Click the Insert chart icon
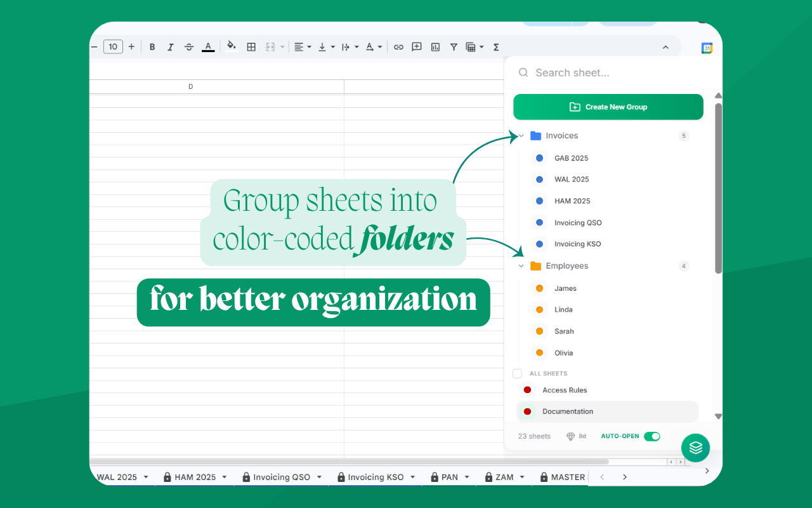The image size is (812, 508). (435, 46)
